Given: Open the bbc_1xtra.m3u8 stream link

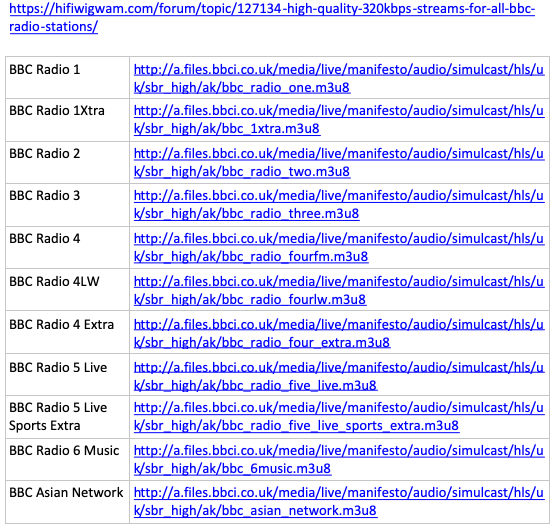Looking at the screenshot, I should (x=339, y=119).
